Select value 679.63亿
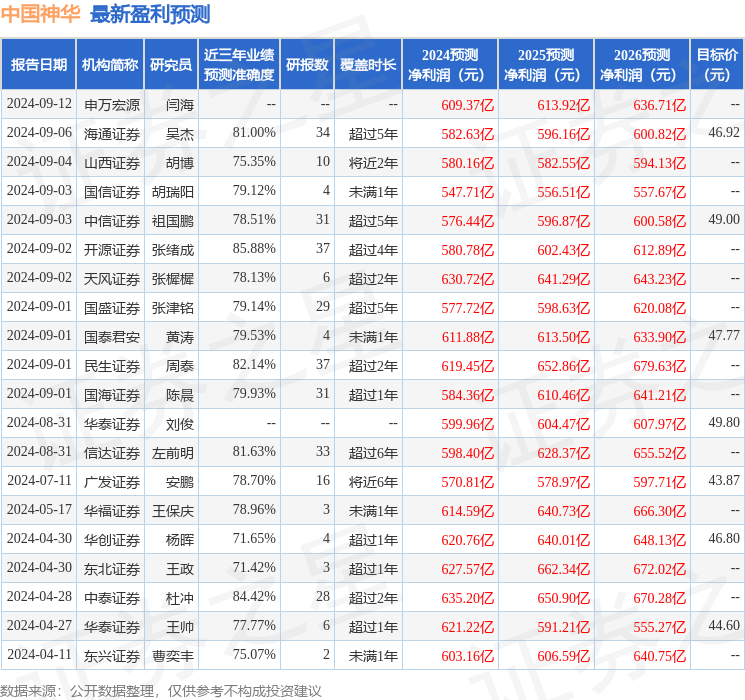The height and width of the screenshot is (700, 745). coord(659,365)
